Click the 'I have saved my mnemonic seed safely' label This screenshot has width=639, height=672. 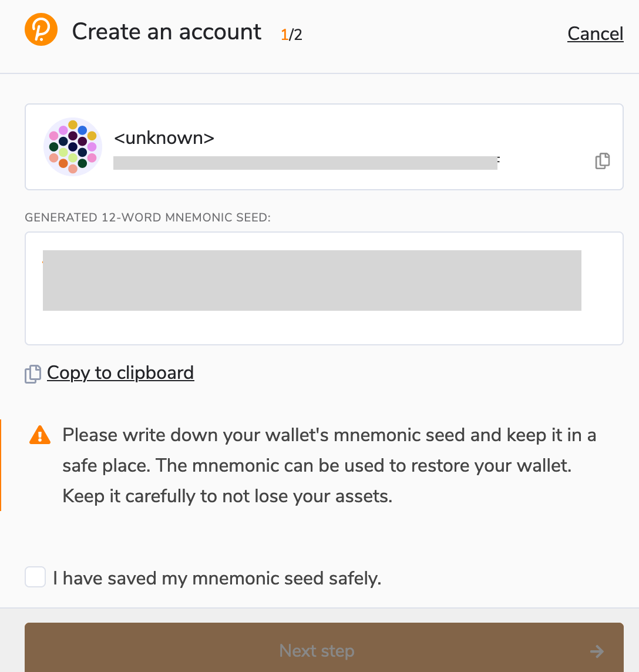tap(217, 578)
